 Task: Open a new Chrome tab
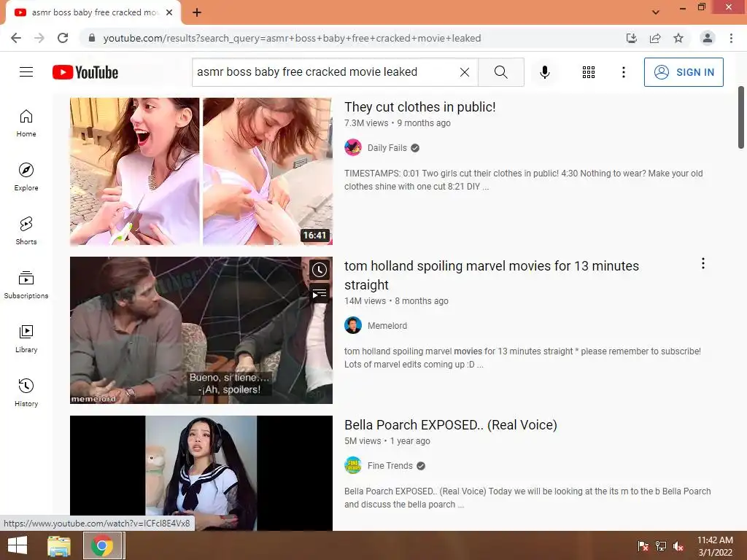(x=197, y=12)
